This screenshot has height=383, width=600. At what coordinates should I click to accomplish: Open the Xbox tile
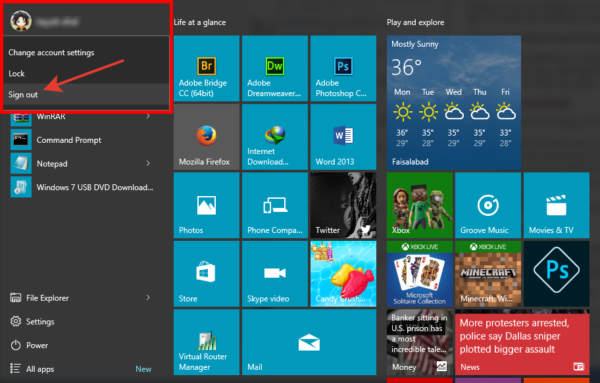419,205
